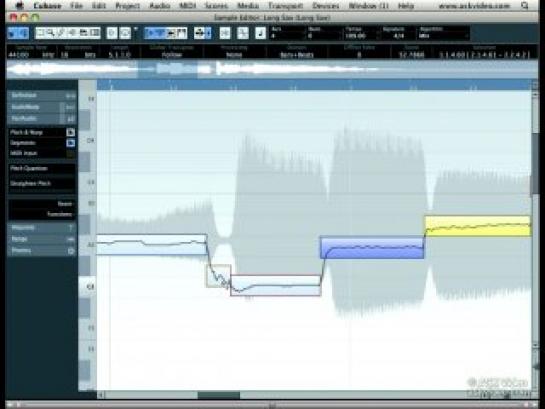Click the musical note icon in toolbar
Screen dimensions: 545x409
pyautogui.click(x=260, y=33)
